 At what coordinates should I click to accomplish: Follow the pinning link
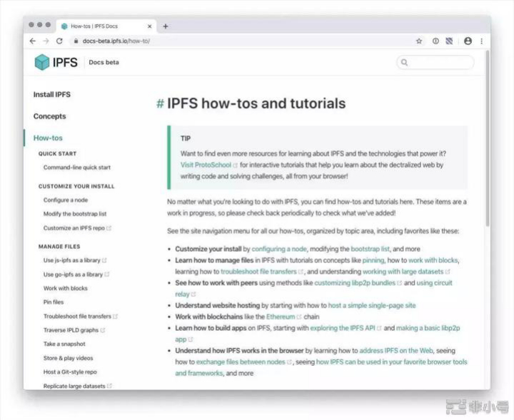pos(373,260)
